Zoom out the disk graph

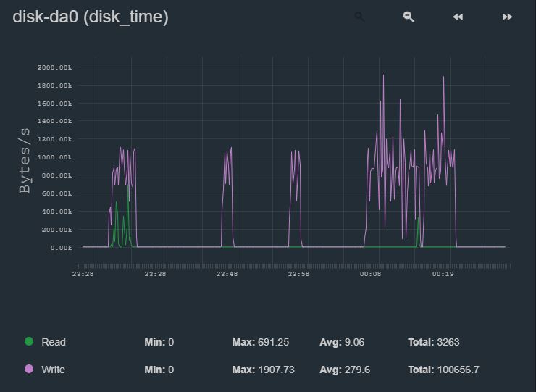point(409,17)
